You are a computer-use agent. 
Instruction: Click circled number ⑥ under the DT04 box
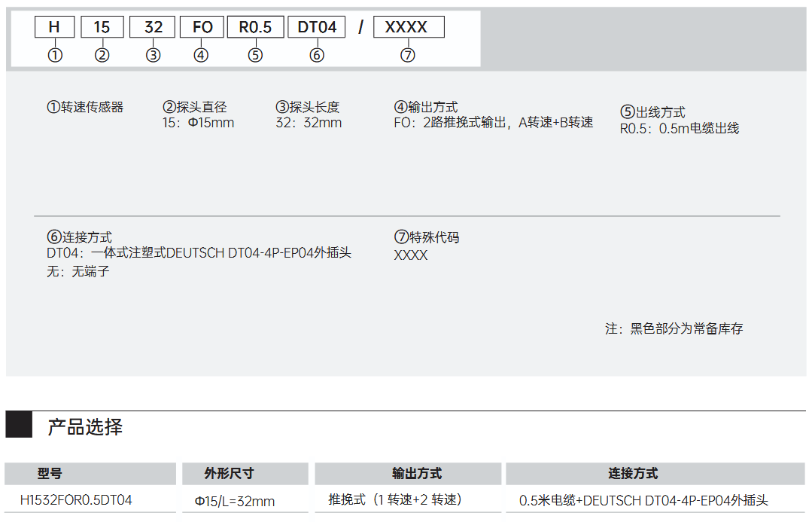coord(317,55)
